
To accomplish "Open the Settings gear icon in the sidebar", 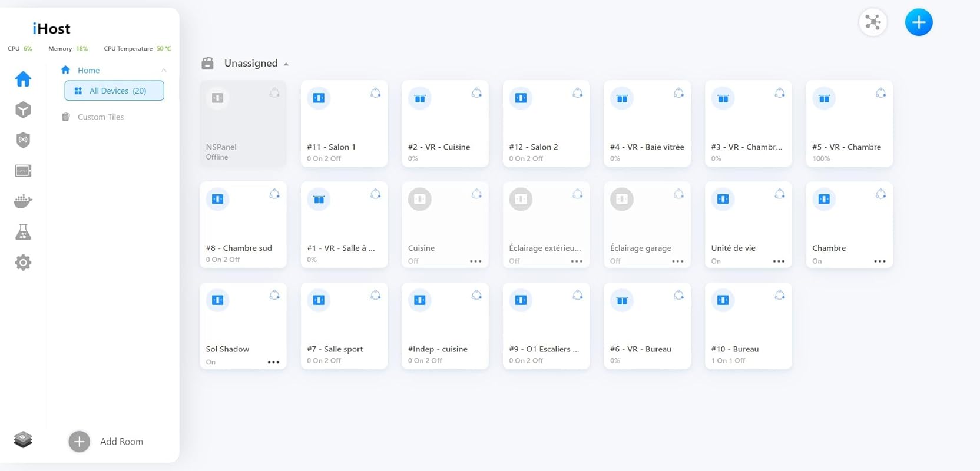I will pos(23,263).
